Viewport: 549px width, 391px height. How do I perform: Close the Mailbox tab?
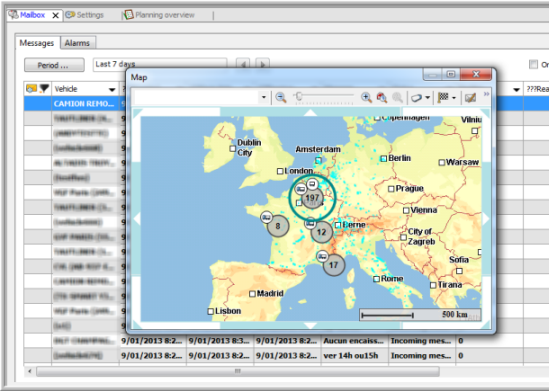[55, 15]
